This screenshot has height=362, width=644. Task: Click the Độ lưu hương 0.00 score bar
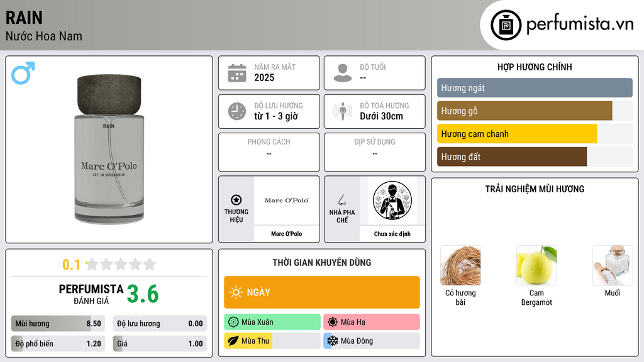pyautogui.click(x=160, y=324)
